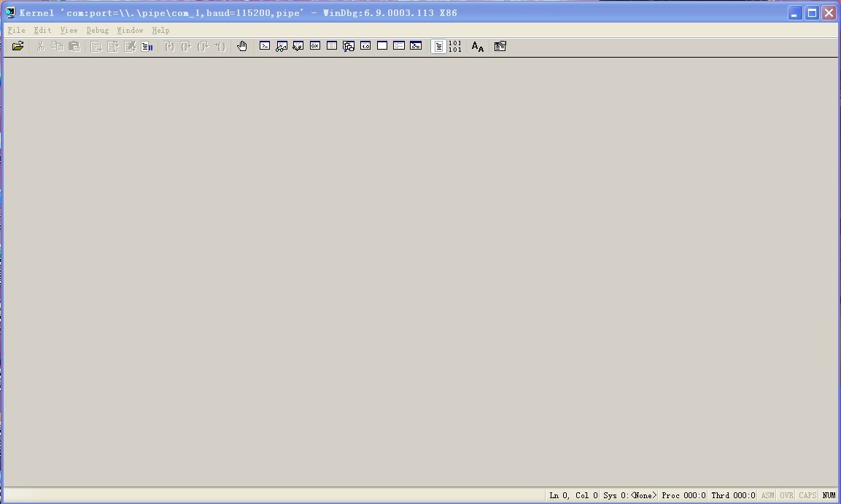Click the Go toolbar icon
Viewport: 841px width, 504px height.
click(96, 46)
